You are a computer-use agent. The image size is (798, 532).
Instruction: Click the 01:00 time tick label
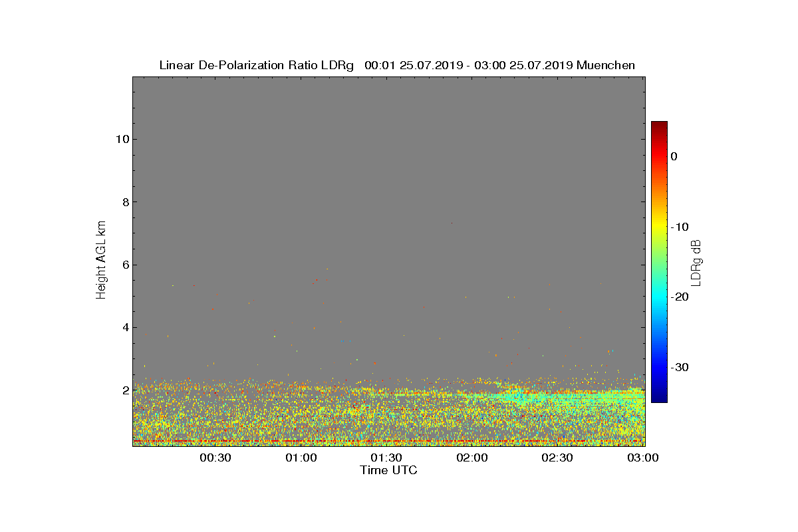pyautogui.click(x=301, y=458)
